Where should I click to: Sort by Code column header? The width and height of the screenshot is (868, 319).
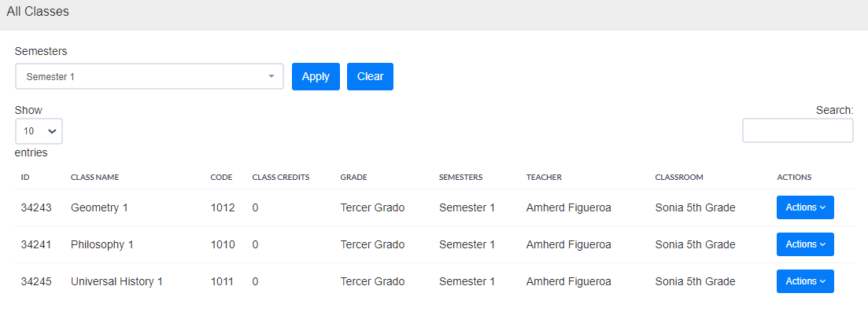click(221, 178)
